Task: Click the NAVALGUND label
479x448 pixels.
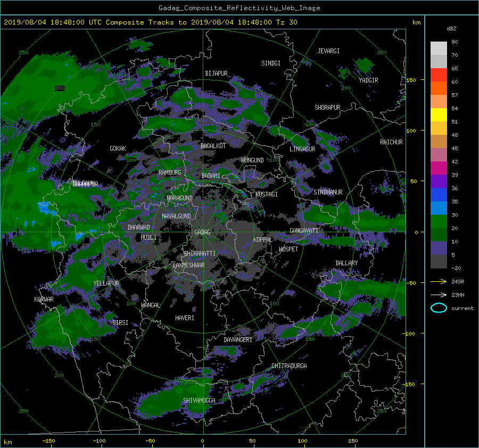Action: pos(176,216)
